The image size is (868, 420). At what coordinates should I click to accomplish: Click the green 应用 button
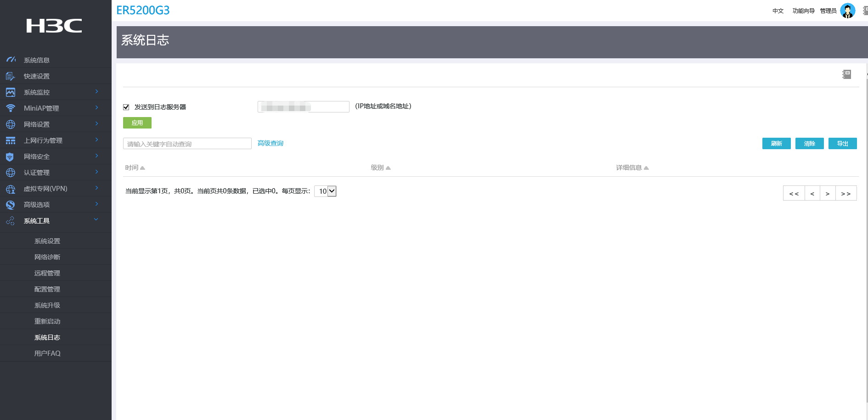pyautogui.click(x=137, y=123)
